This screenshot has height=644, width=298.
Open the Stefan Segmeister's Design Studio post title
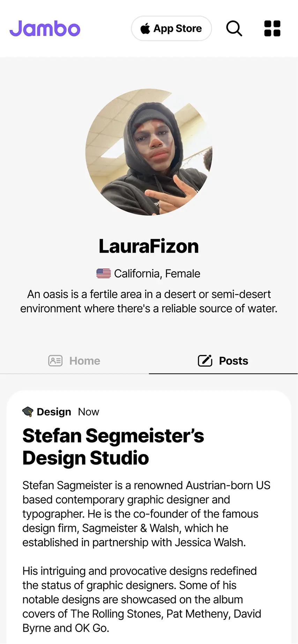point(113,446)
